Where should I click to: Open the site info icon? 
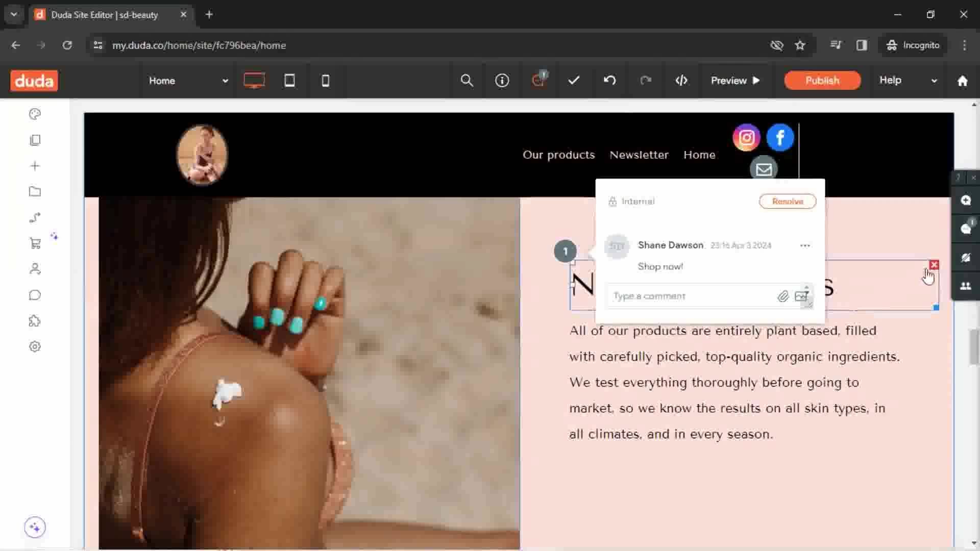tap(502, 80)
